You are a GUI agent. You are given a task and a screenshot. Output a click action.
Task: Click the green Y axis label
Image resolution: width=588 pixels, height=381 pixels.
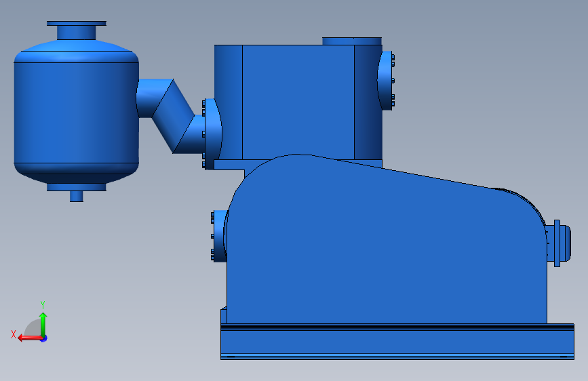(x=43, y=304)
